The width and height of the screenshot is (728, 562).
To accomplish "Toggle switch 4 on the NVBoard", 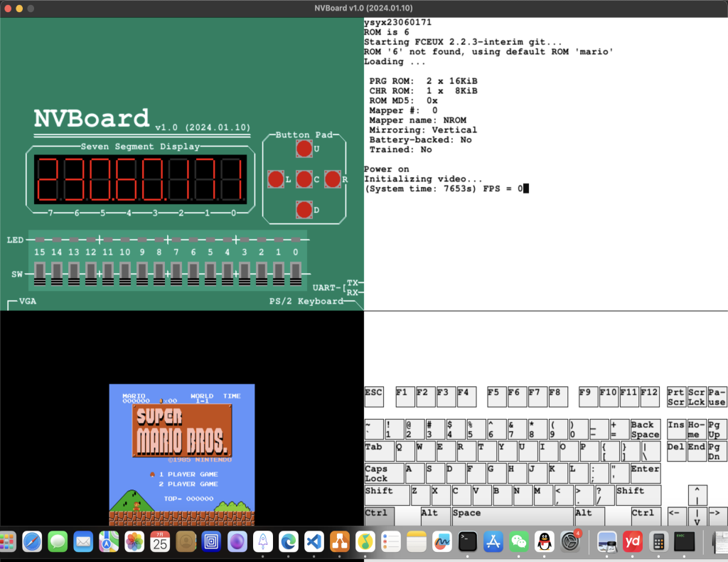I will click(227, 274).
